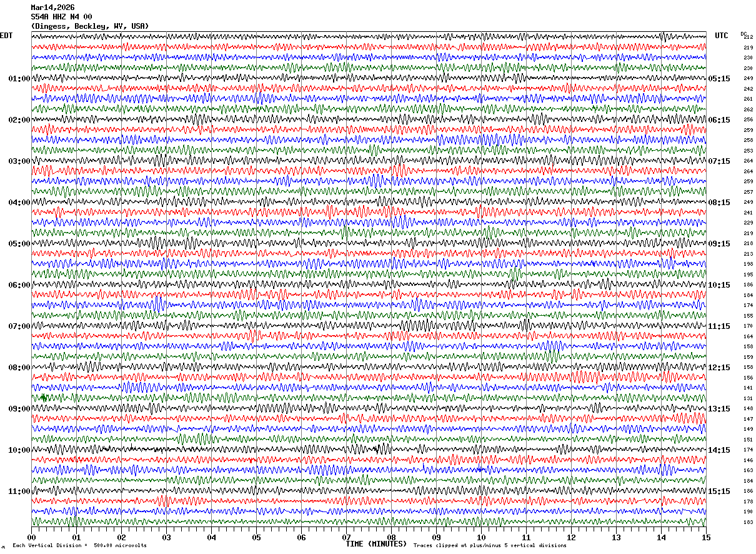Click the DC offset value 178
Image resolution: width=756 pixels, height=554 pixels.
click(x=748, y=501)
